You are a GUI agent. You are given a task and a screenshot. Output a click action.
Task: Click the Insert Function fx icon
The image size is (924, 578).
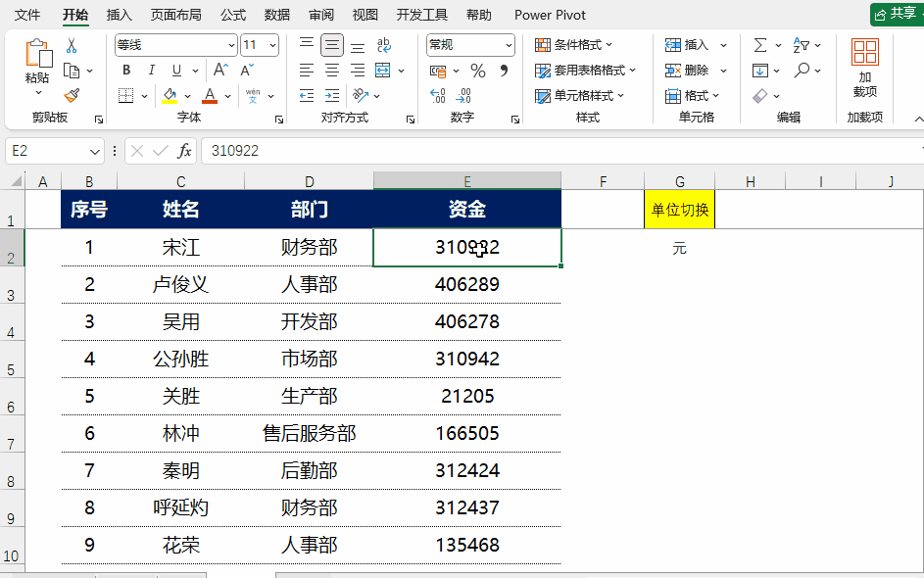(x=184, y=151)
